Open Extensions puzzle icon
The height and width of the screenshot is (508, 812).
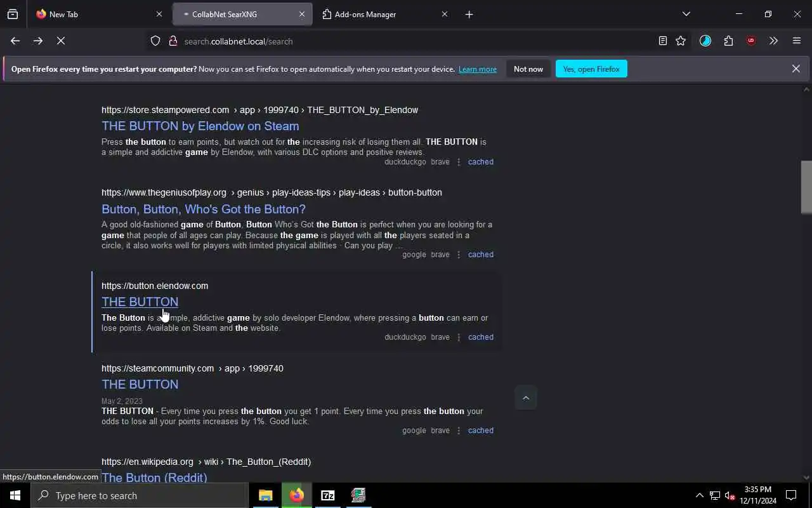[x=728, y=41]
